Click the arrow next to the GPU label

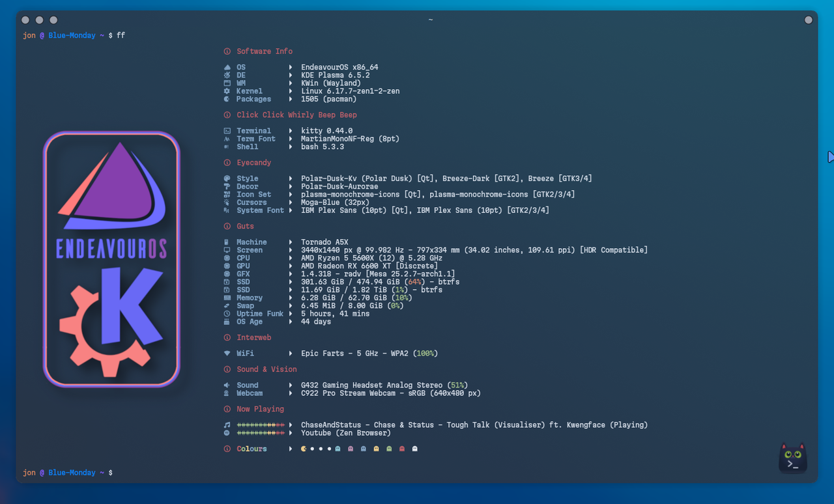pos(291,266)
